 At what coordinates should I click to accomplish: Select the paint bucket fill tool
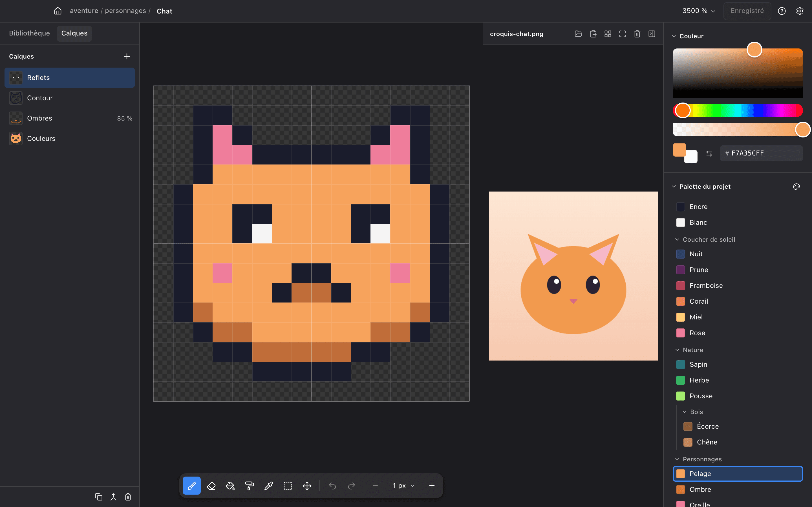230,486
